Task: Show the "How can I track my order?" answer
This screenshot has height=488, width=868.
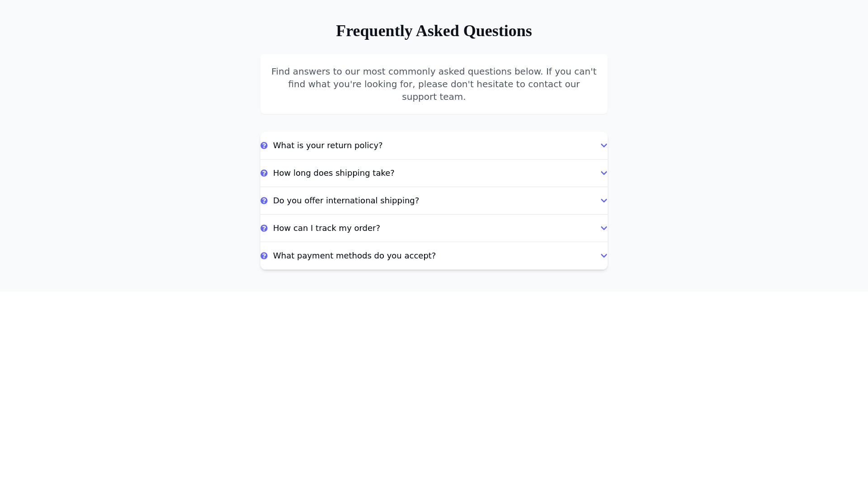Action: [326, 228]
